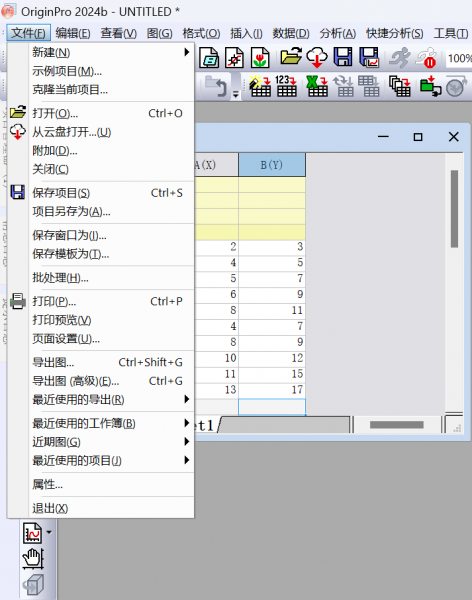Choose 导出图... menu entry
Viewport: 472px width, 600px height.
click(111, 362)
